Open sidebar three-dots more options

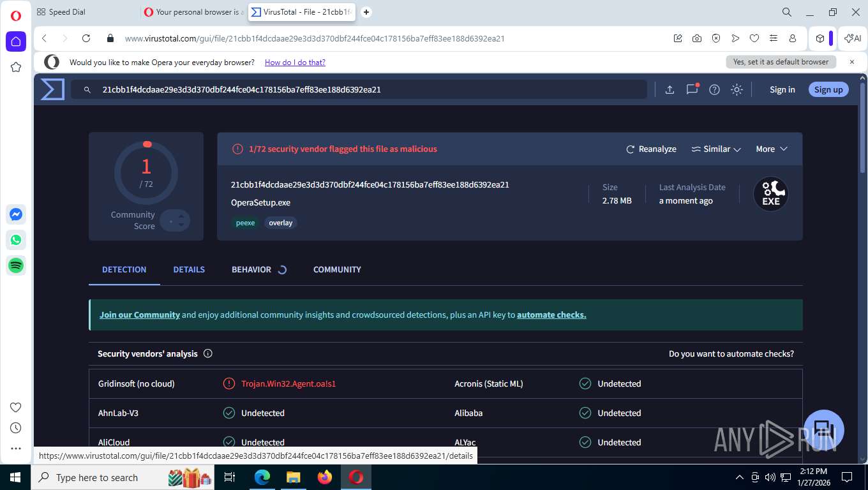pos(16,449)
